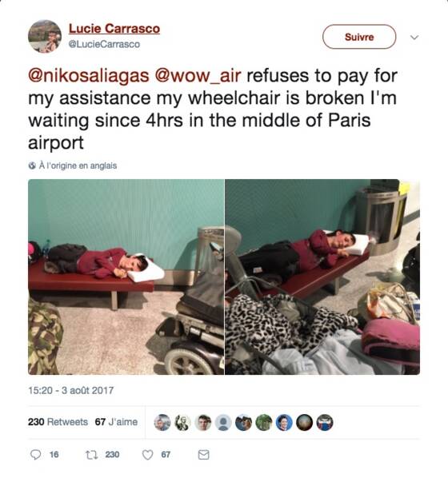Like the tweet with heart icon

point(148,455)
